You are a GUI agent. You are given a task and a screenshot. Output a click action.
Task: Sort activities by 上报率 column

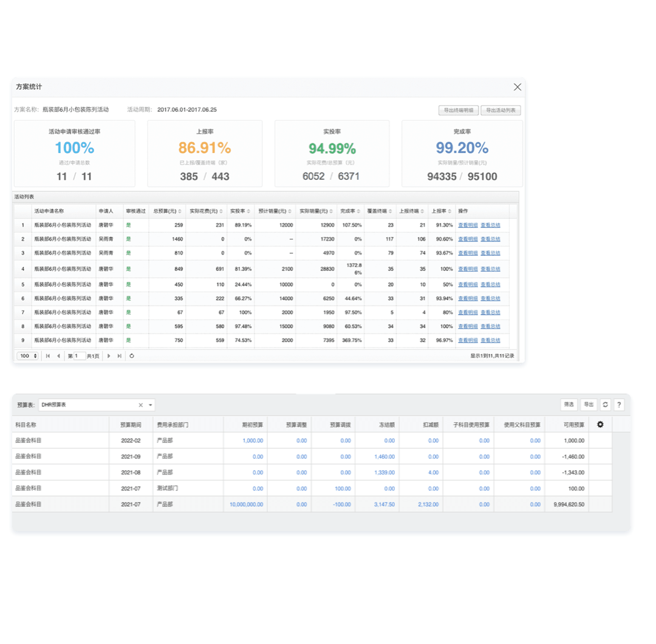pos(442,211)
